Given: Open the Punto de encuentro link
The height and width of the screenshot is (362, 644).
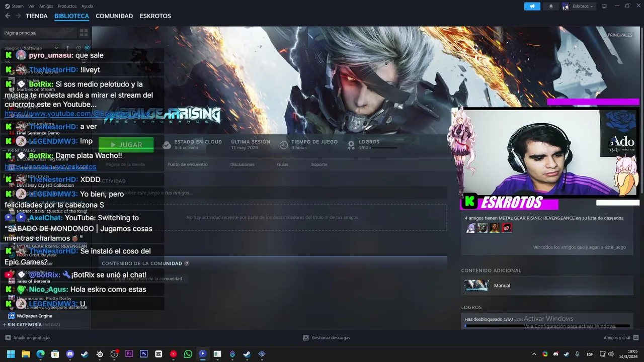Looking at the screenshot, I should tap(188, 164).
